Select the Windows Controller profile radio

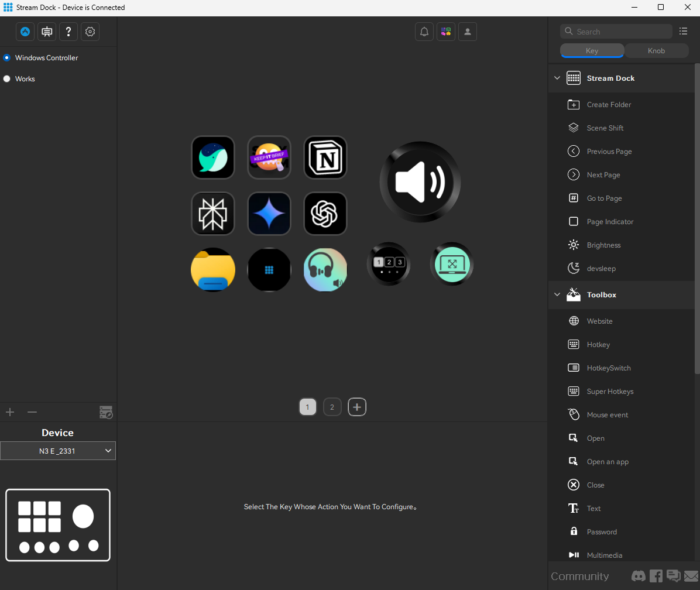coord(6,57)
